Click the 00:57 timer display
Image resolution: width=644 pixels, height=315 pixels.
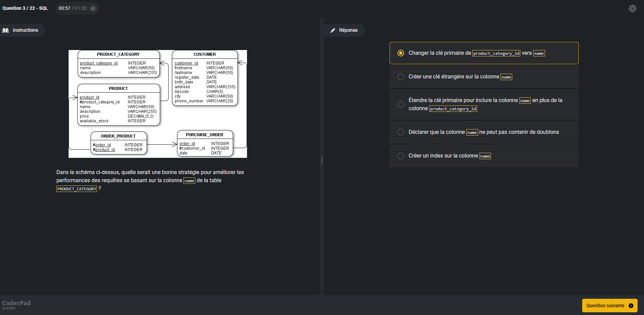(64, 8)
